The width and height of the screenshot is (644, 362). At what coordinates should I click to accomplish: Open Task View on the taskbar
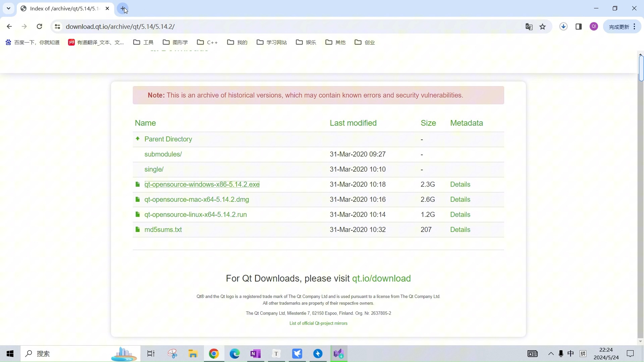pos(151,354)
